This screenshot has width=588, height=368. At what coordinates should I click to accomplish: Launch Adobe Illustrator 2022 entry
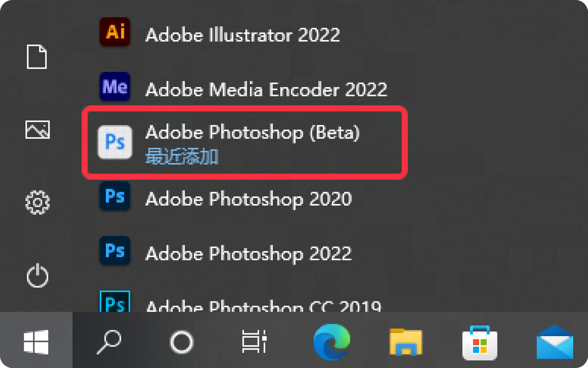[x=243, y=35]
